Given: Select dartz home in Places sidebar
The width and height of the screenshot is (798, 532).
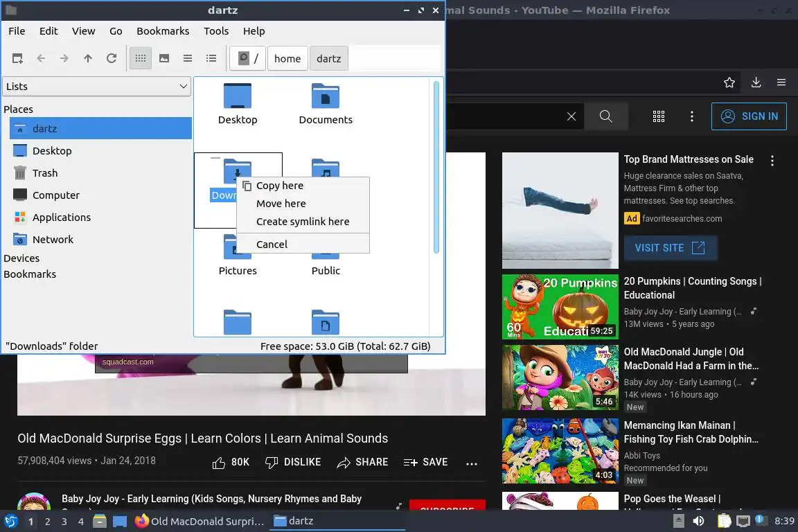Looking at the screenshot, I should 100,128.
